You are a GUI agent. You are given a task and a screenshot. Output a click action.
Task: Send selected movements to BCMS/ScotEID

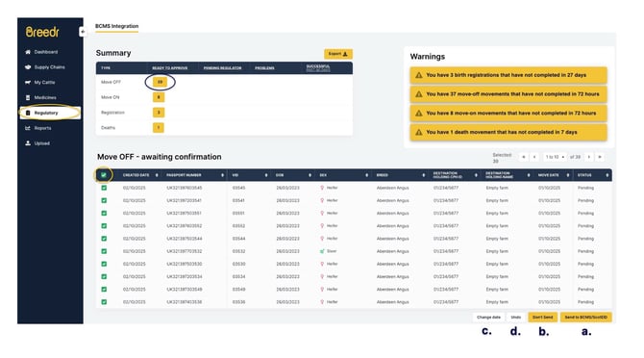586,318
